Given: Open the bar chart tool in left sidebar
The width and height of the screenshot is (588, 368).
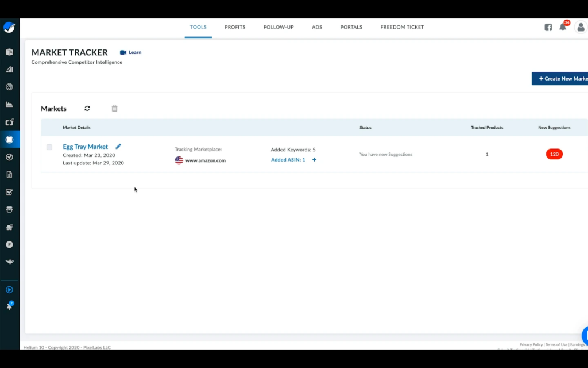Looking at the screenshot, I should (9, 69).
